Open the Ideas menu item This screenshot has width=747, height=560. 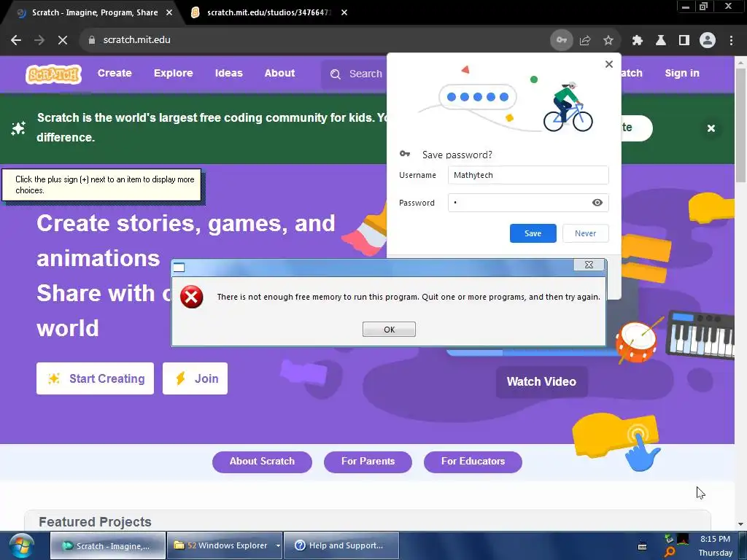pos(228,74)
